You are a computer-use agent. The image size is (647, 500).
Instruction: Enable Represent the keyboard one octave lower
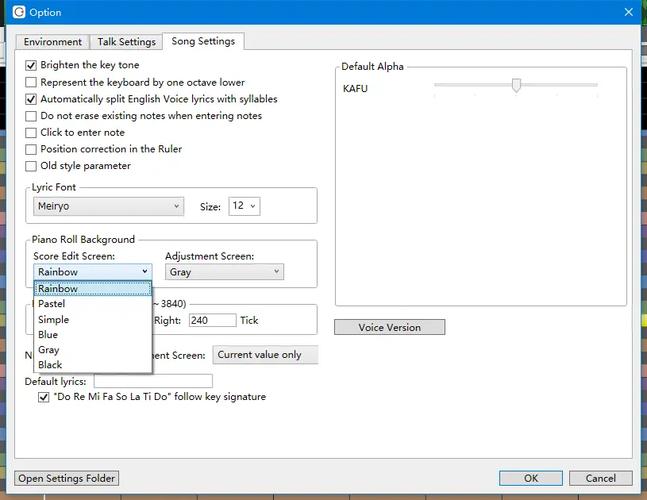click(x=31, y=83)
